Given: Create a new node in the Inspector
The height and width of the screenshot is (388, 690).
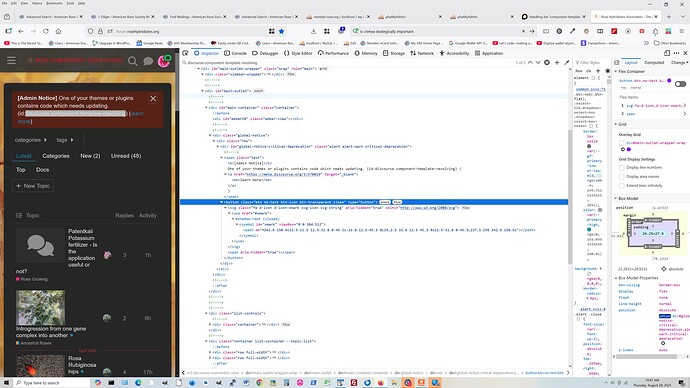Looking at the screenshot, I should (557, 62).
